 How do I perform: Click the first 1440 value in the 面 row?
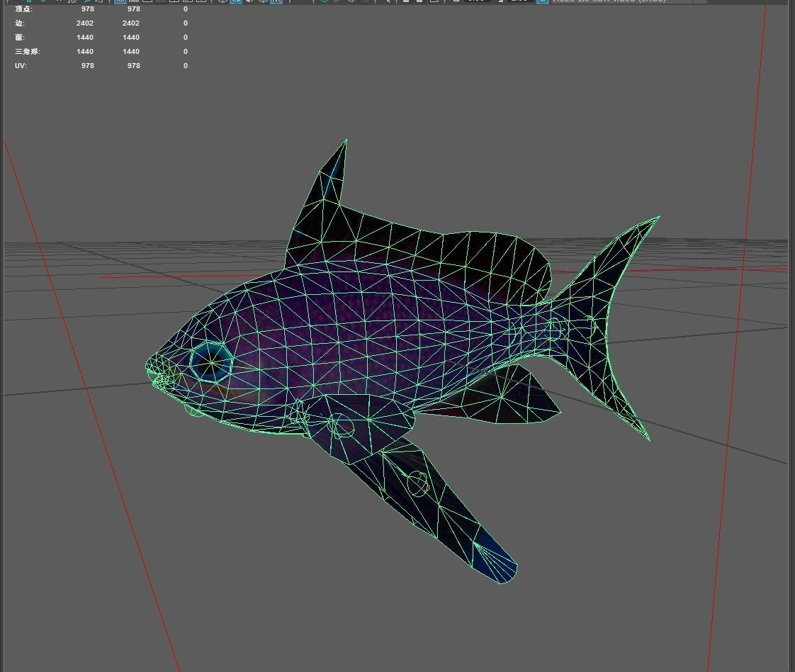[84, 38]
